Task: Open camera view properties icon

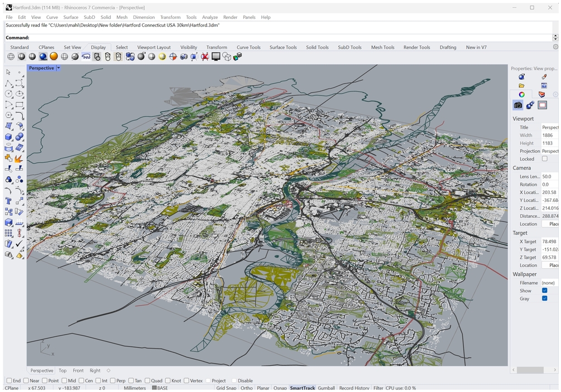Action: pos(518,105)
